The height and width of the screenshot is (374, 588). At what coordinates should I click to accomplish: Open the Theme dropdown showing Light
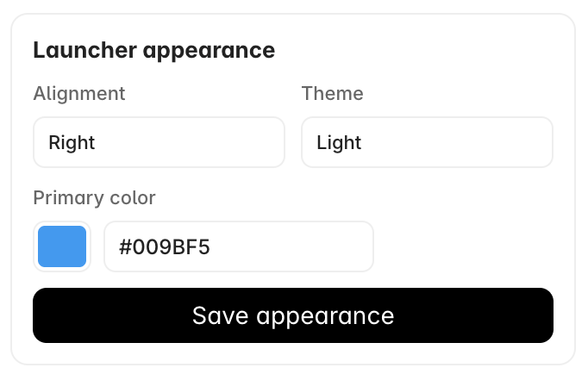427,142
